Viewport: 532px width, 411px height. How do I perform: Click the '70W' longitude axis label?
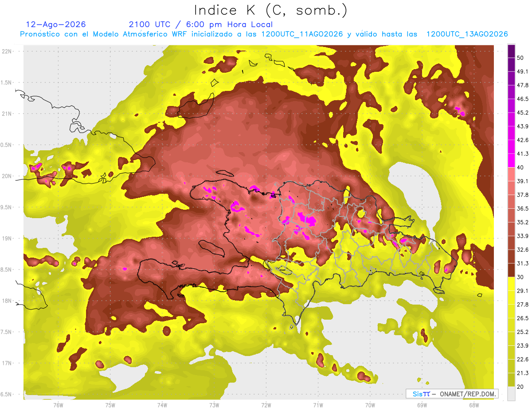coord(370,405)
